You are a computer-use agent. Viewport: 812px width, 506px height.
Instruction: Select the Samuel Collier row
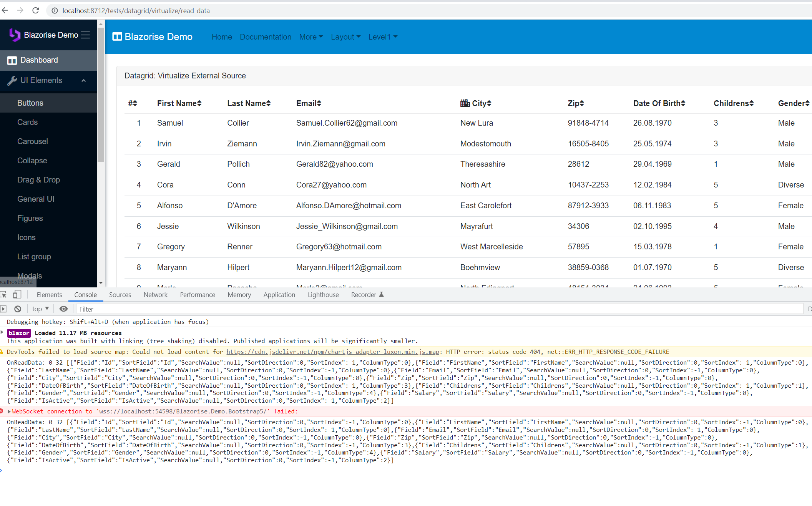tap(468, 123)
